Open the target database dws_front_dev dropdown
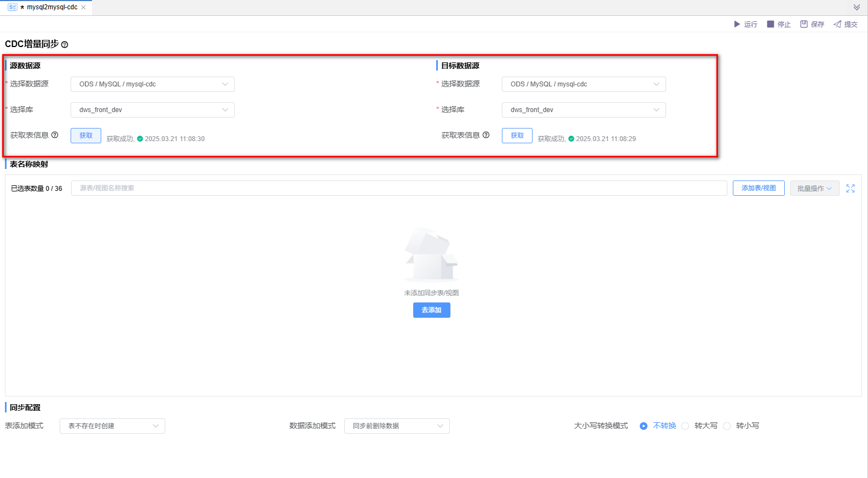Screen dimensions: 868x478 coord(583,110)
